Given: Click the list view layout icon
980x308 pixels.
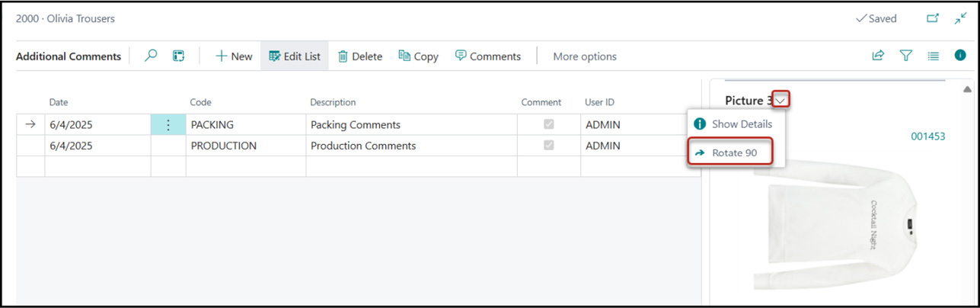Looking at the screenshot, I should [x=933, y=56].
